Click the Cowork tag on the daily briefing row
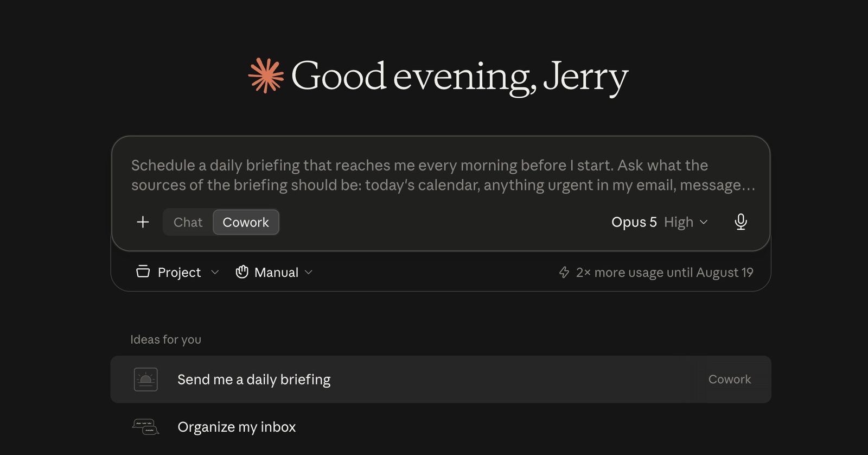Image resolution: width=868 pixels, height=455 pixels. (x=730, y=380)
